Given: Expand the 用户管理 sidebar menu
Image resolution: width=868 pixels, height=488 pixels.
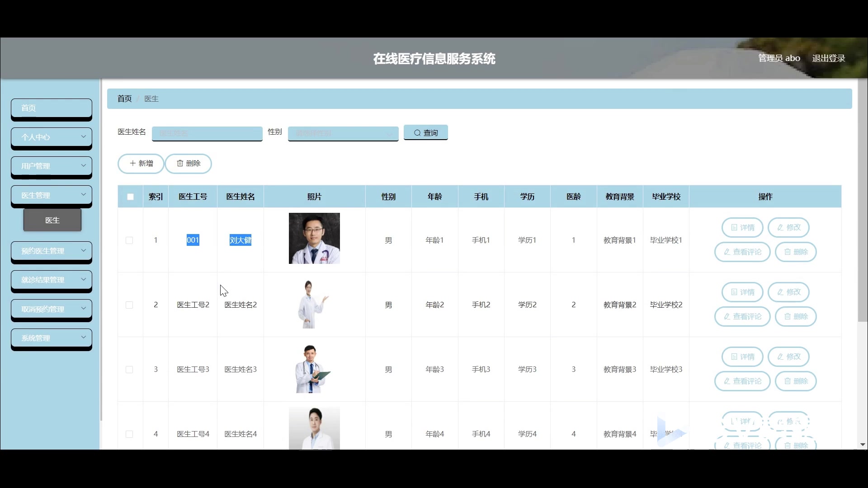Looking at the screenshot, I should click(51, 166).
